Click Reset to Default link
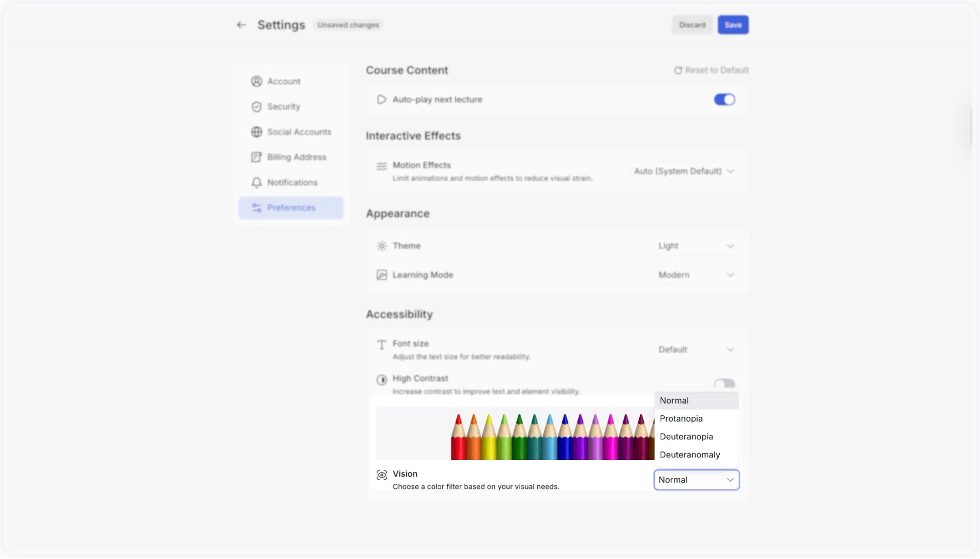The height and width of the screenshot is (559, 980). click(711, 71)
